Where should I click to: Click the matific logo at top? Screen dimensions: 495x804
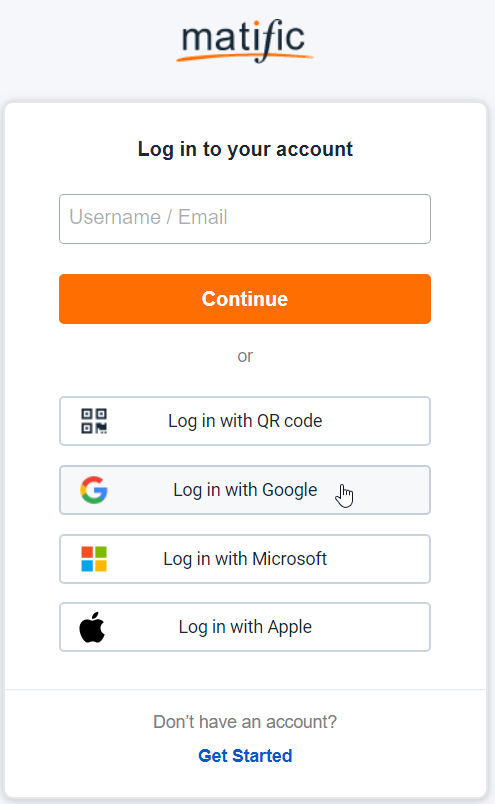[245, 41]
